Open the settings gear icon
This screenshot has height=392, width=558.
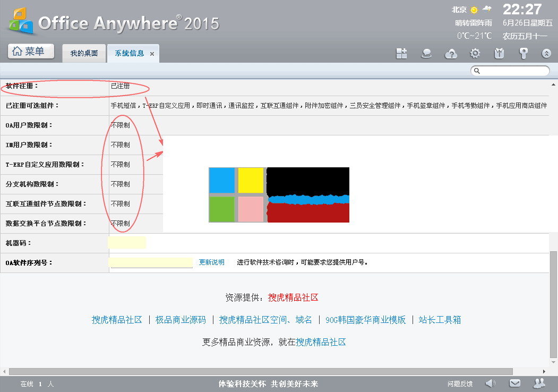[x=475, y=53]
